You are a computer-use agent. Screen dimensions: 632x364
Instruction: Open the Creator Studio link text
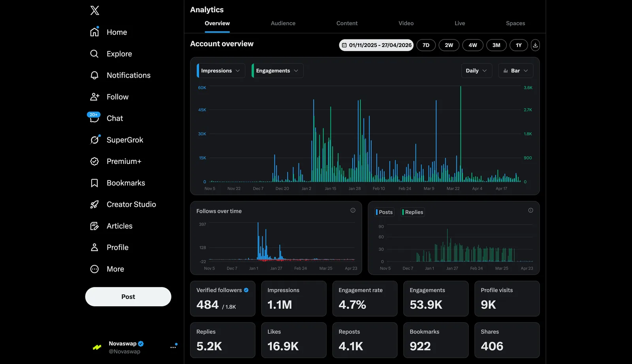131,205
